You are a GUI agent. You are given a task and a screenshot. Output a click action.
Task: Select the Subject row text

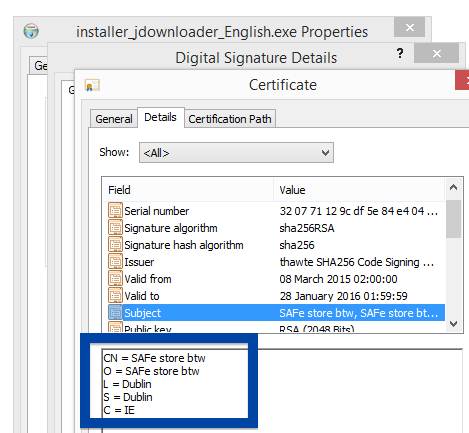pyautogui.click(x=142, y=313)
